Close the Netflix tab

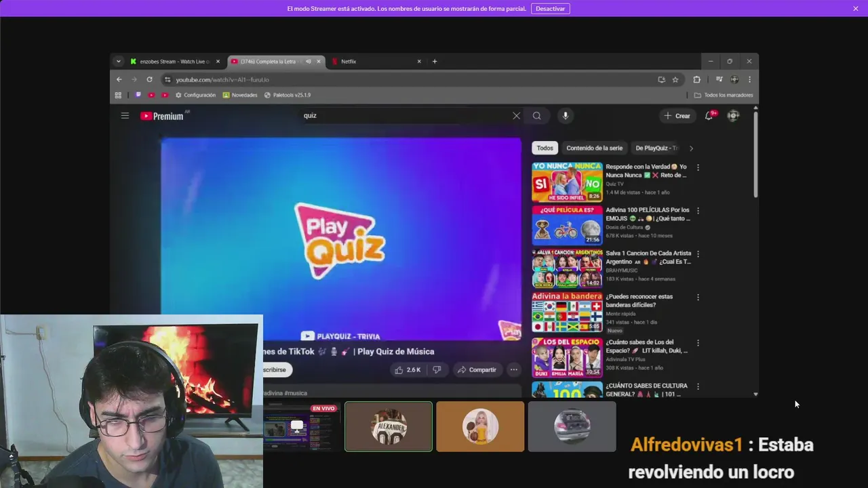click(x=418, y=61)
